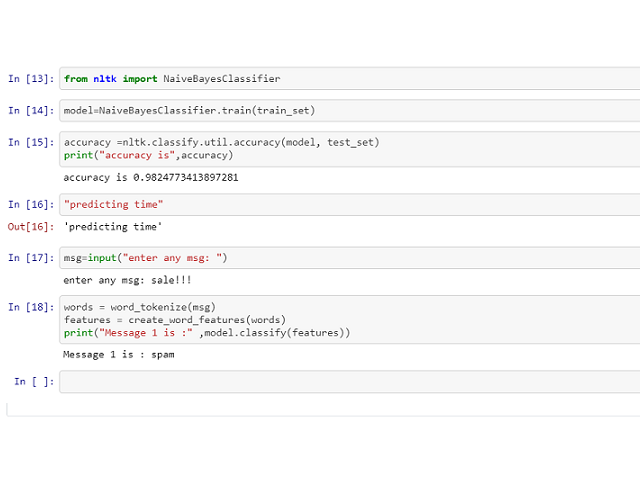
Task: Click the empty In [ ] prompt label
Action: [34, 382]
